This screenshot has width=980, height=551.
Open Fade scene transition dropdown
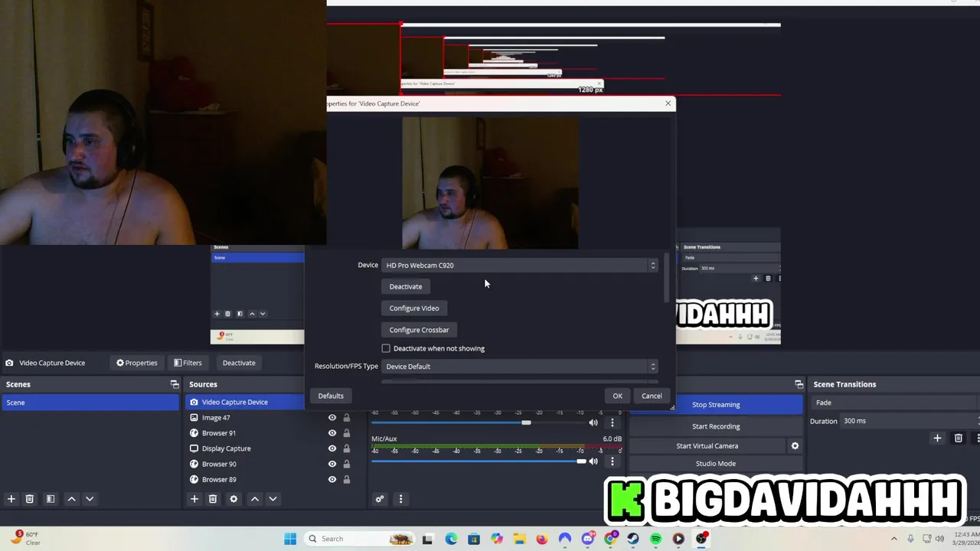895,403
